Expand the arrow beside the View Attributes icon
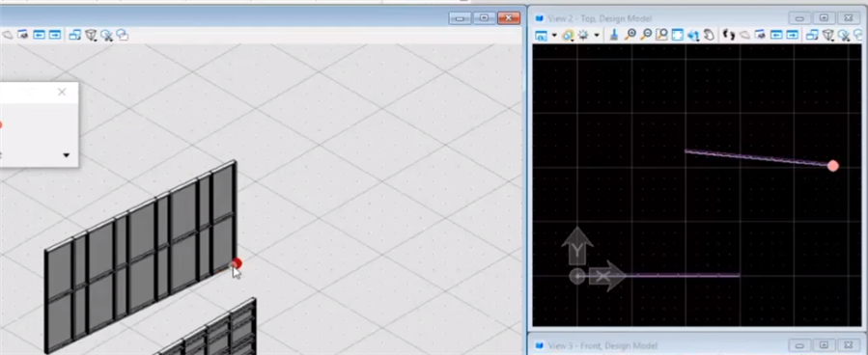Screen dimensions: 868x355 coord(554,36)
